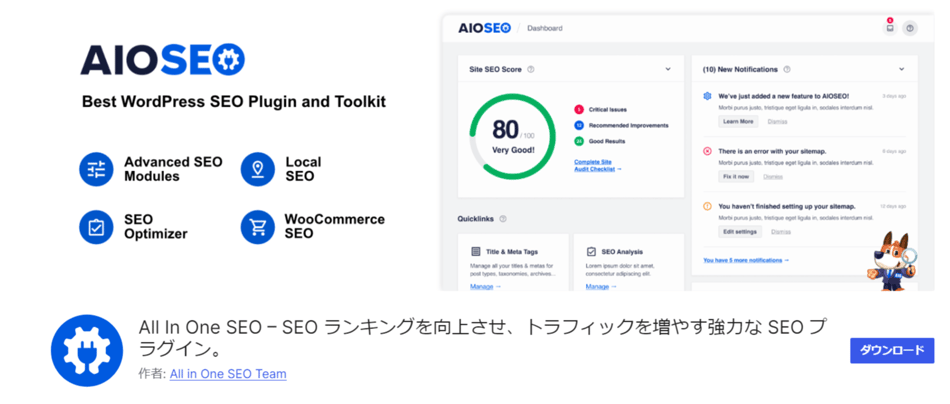950x404 pixels.
Task: Click the blue Recommended Improvements count badge
Action: pos(579,125)
